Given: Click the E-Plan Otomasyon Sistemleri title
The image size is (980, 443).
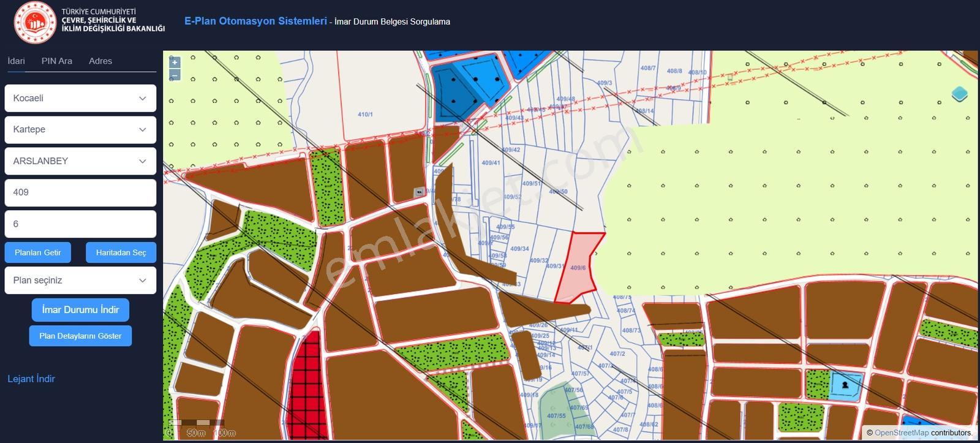Looking at the screenshot, I should click(255, 21).
